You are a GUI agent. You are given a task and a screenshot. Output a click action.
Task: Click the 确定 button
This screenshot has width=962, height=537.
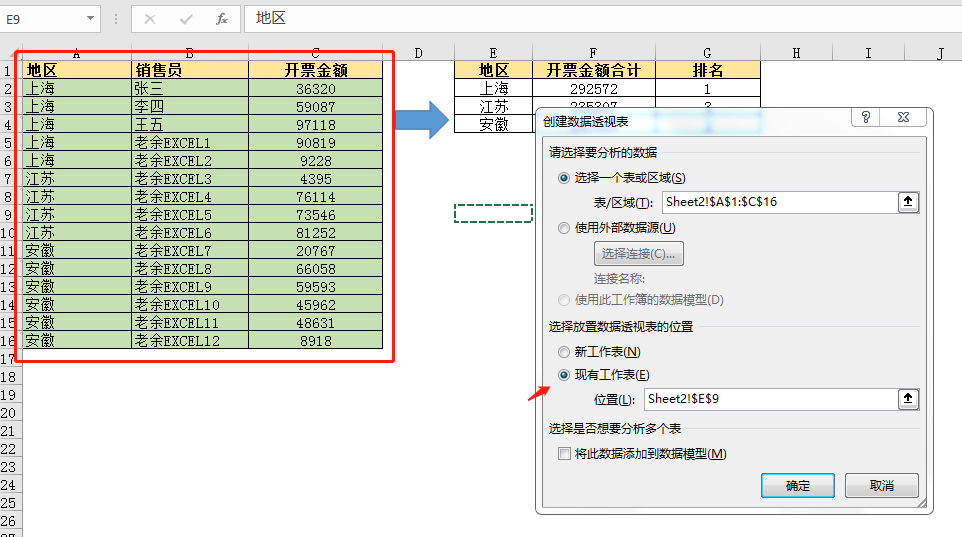click(x=798, y=485)
